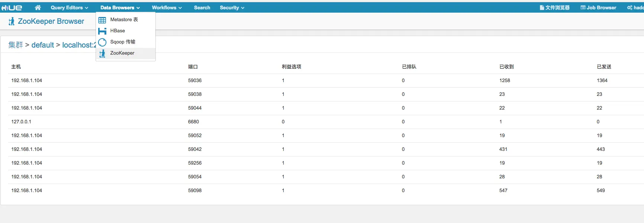Screen dimensions: 644x223
Task: Click sent value 1364
Action: (602, 81)
